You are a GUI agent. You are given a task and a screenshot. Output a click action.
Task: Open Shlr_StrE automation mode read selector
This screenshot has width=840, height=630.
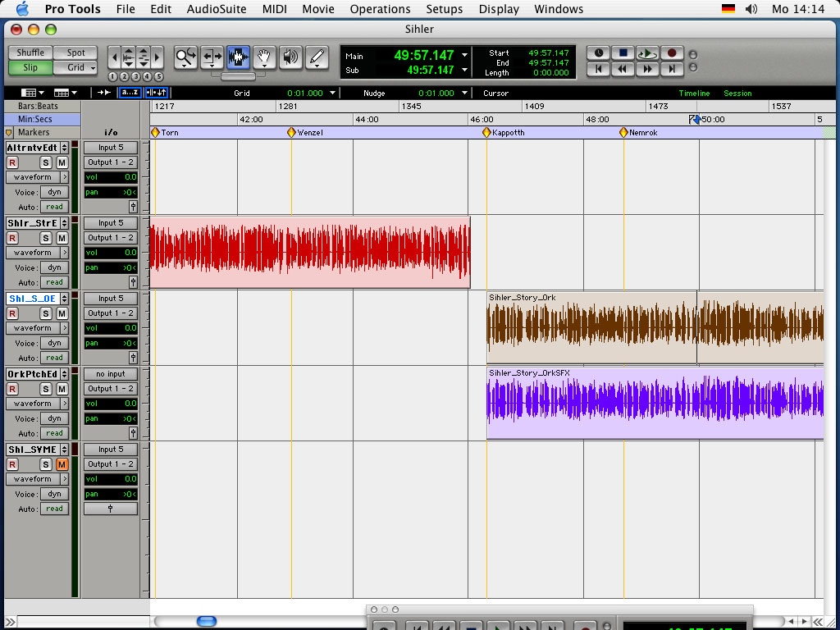[x=54, y=282]
